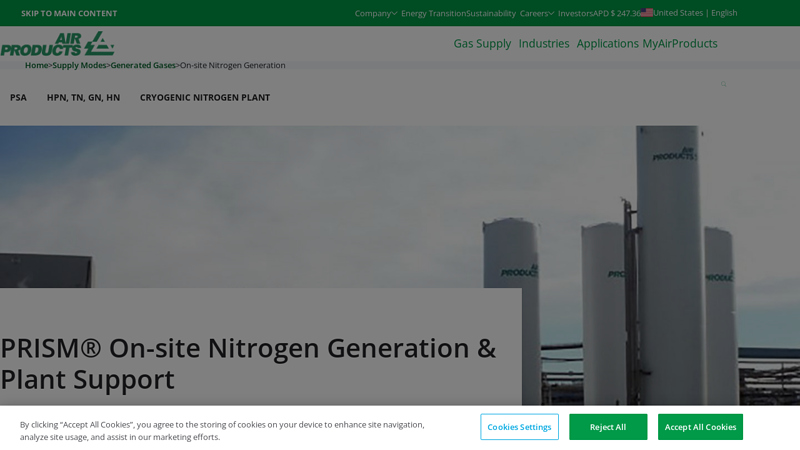The height and width of the screenshot is (450, 800).
Task: Click the Supply Modes breadcrumb link
Action: pyautogui.click(x=79, y=65)
